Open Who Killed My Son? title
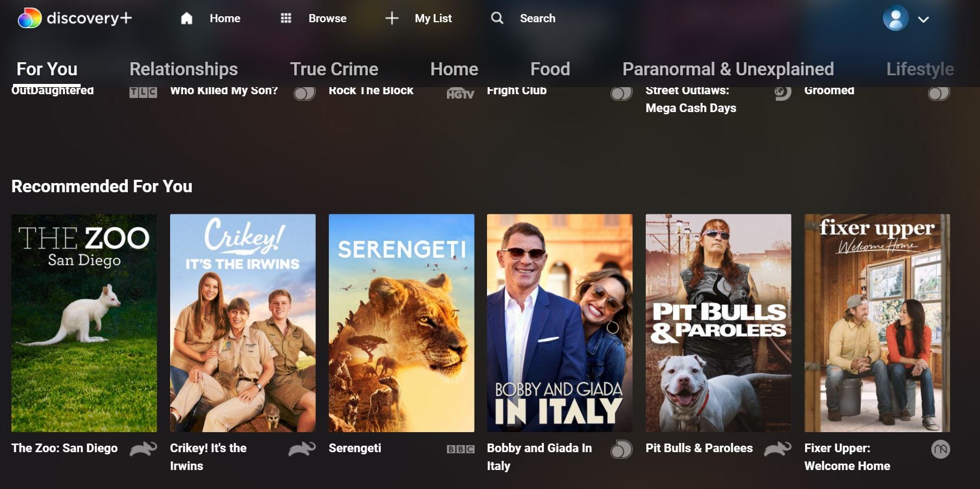The width and height of the screenshot is (980, 489). point(224,91)
